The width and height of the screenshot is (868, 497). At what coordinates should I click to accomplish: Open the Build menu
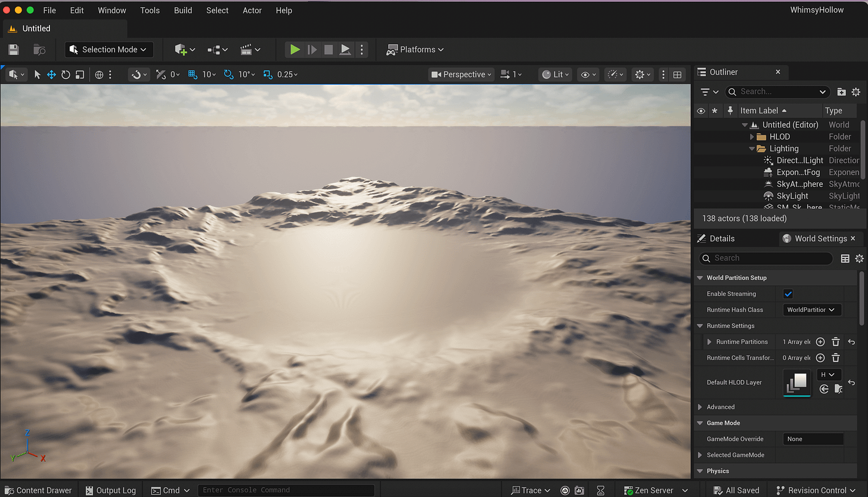click(183, 10)
